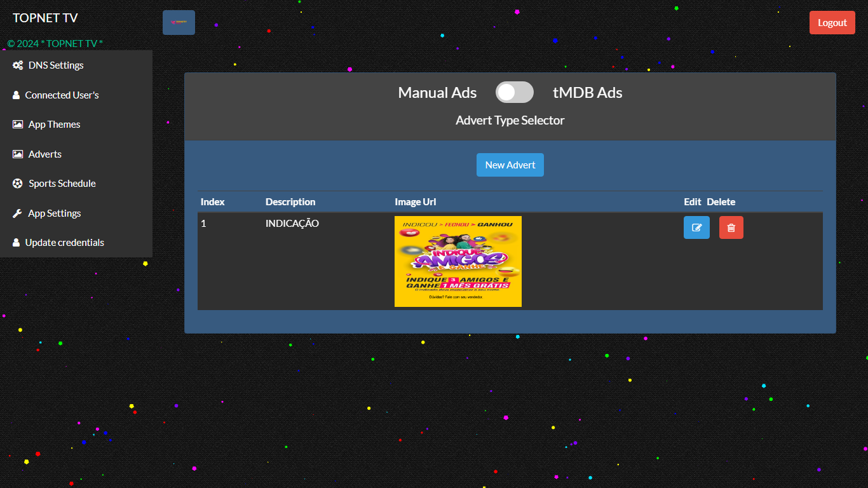This screenshot has height=488, width=868.
Task: Click the New Advert button
Action: pyautogui.click(x=510, y=165)
